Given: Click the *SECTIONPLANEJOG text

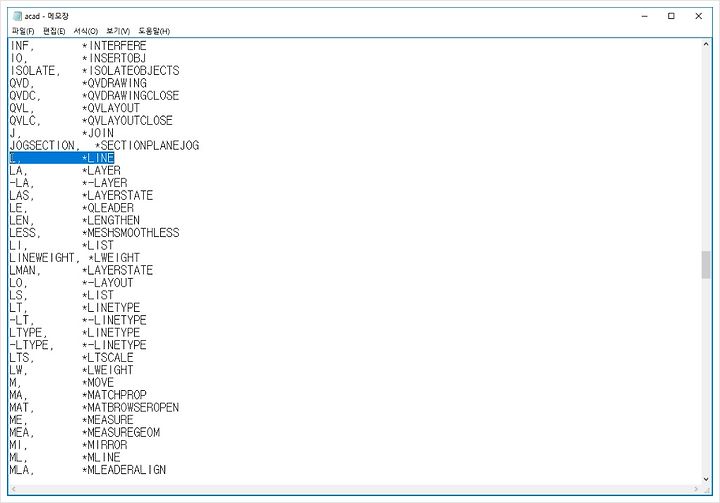Looking at the screenshot, I should [x=147, y=146].
